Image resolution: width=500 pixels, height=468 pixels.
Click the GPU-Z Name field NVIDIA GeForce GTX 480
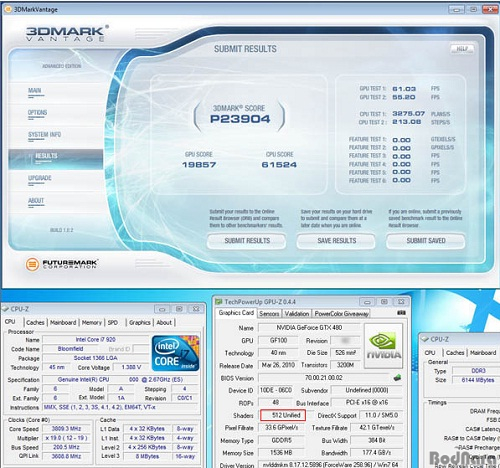point(309,328)
